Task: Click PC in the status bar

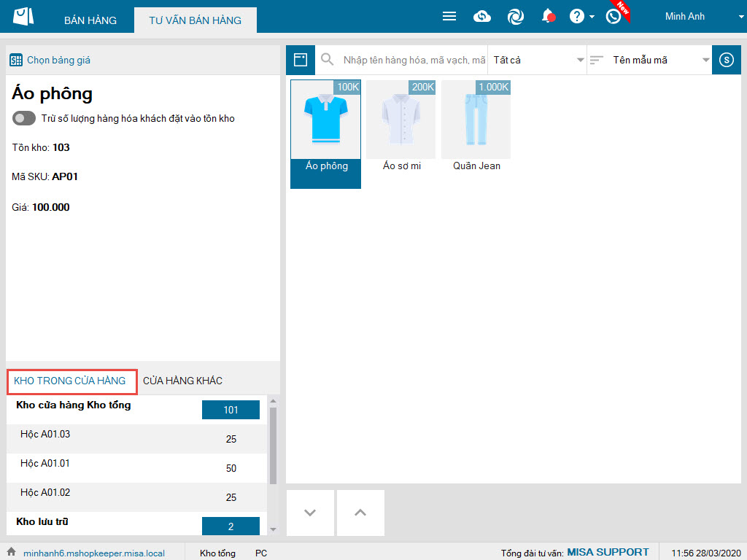Action: [x=261, y=553]
